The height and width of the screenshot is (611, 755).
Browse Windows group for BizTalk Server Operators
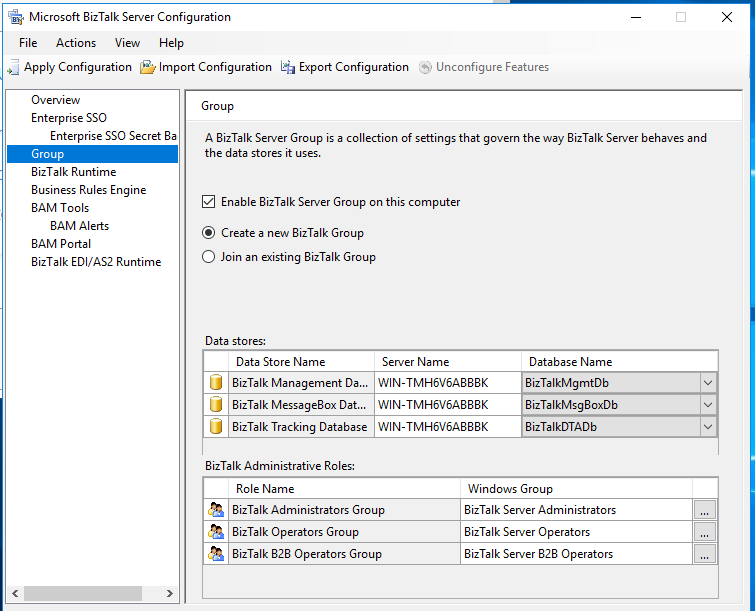(x=704, y=532)
